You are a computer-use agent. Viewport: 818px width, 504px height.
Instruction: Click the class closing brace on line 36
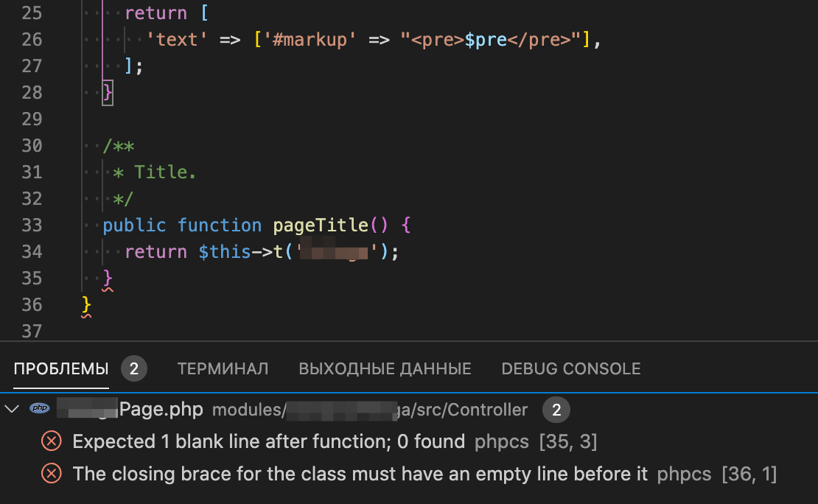point(86,306)
